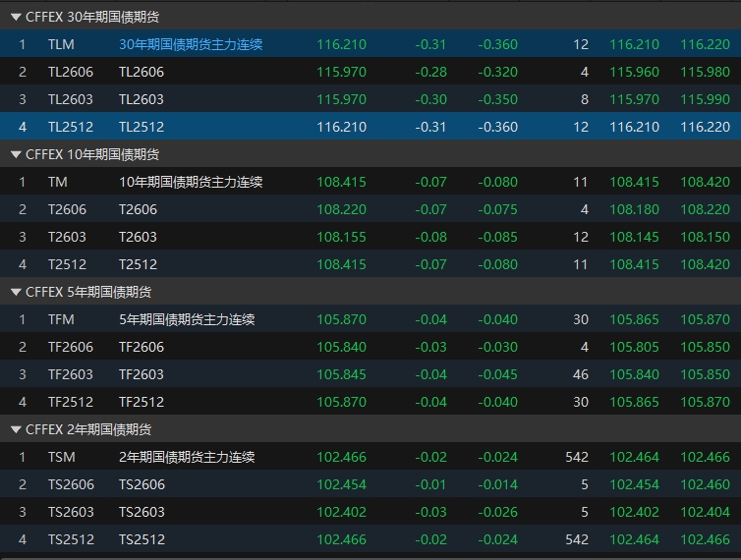Select the highlighted TL2512 code cell

pyautogui.click(x=71, y=127)
